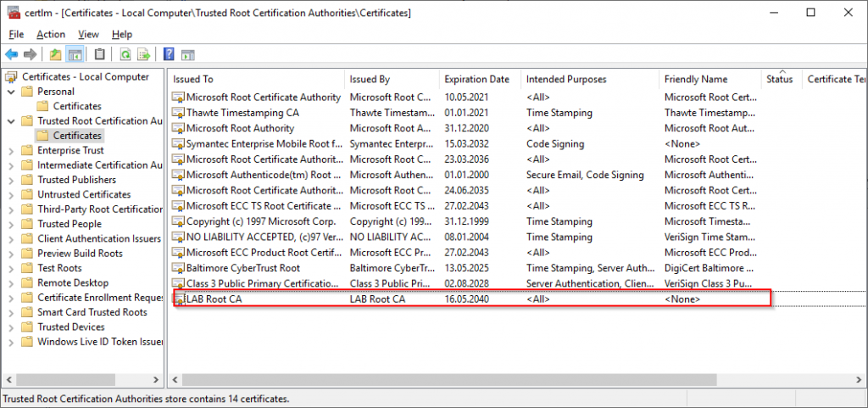Click the tree pane scroll-right arrow
Viewport: 868px width, 408px height.
(x=156, y=380)
